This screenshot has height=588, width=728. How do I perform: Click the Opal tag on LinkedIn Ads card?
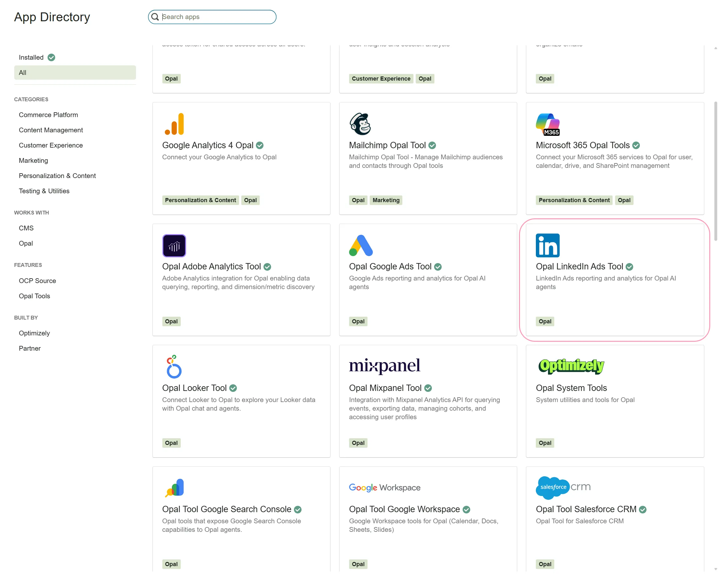tap(545, 321)
